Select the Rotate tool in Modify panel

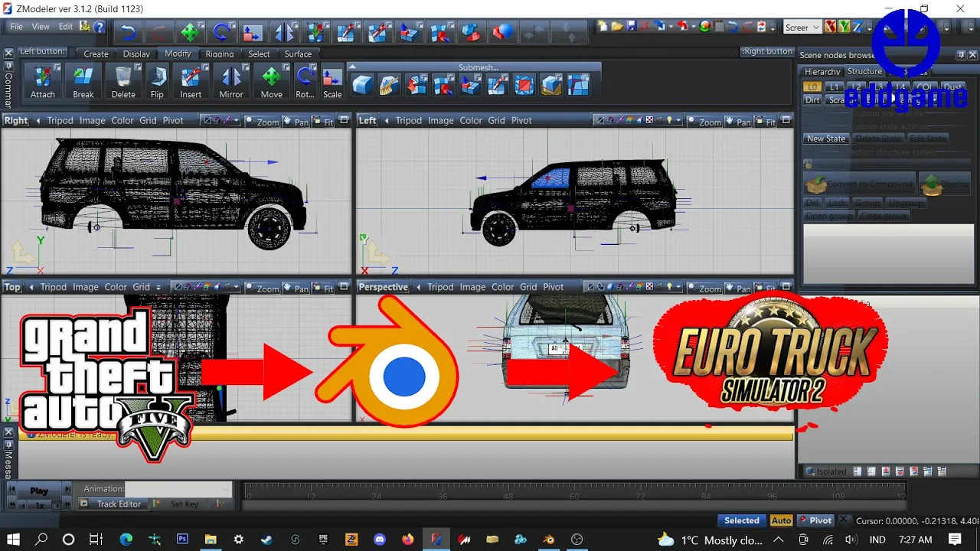tap(305, 82)
